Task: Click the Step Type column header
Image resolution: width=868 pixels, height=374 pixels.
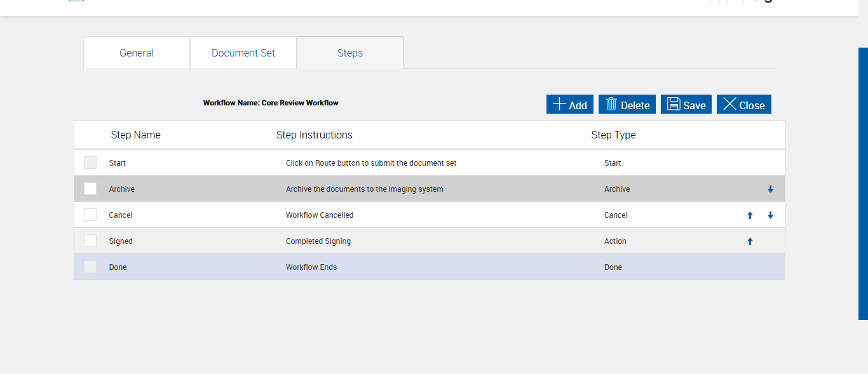Action: 613,135
